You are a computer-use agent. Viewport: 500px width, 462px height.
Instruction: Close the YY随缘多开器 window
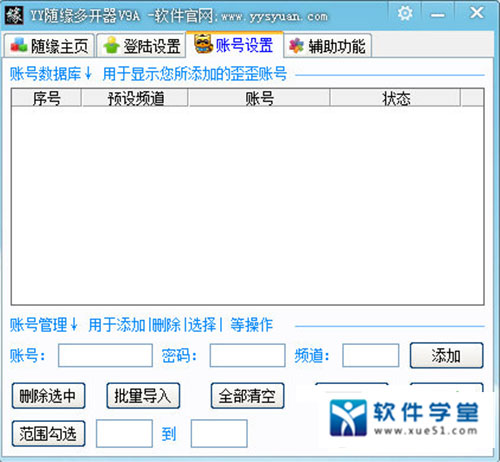click(476, 13)
